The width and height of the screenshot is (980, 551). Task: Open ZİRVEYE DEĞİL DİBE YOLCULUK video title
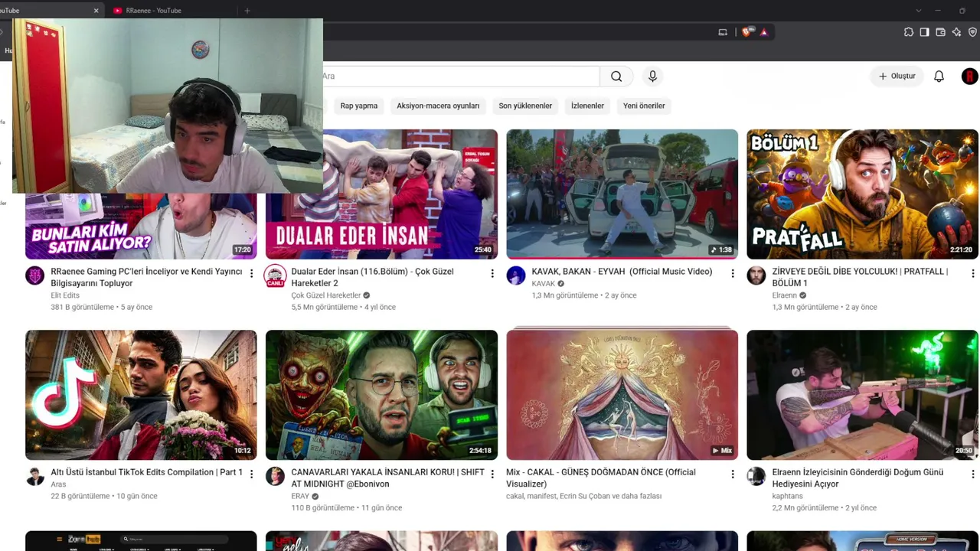coord(860,277)
